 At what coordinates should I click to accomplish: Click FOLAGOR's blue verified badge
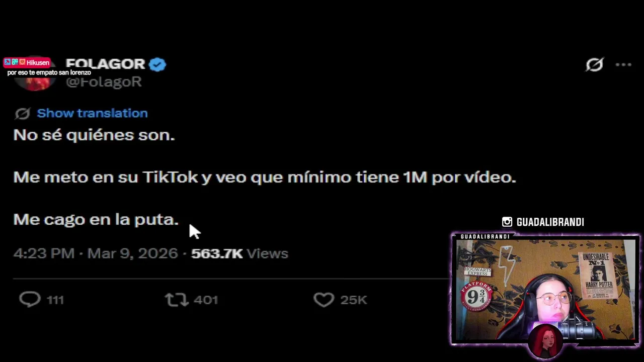[x=157, y=64]
